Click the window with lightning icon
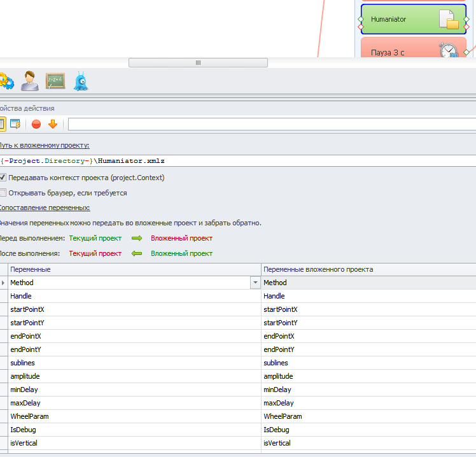 (x=15, y=124)
